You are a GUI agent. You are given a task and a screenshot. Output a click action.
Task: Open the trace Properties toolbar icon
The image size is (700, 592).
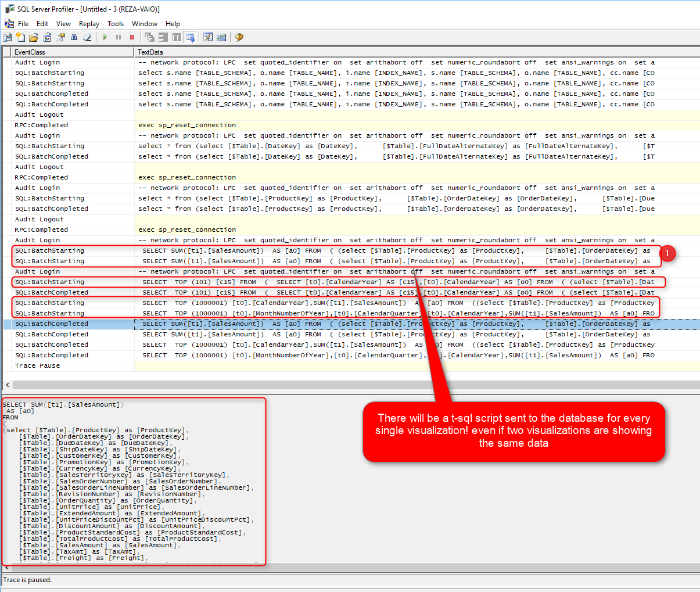[x=60, y=37]
